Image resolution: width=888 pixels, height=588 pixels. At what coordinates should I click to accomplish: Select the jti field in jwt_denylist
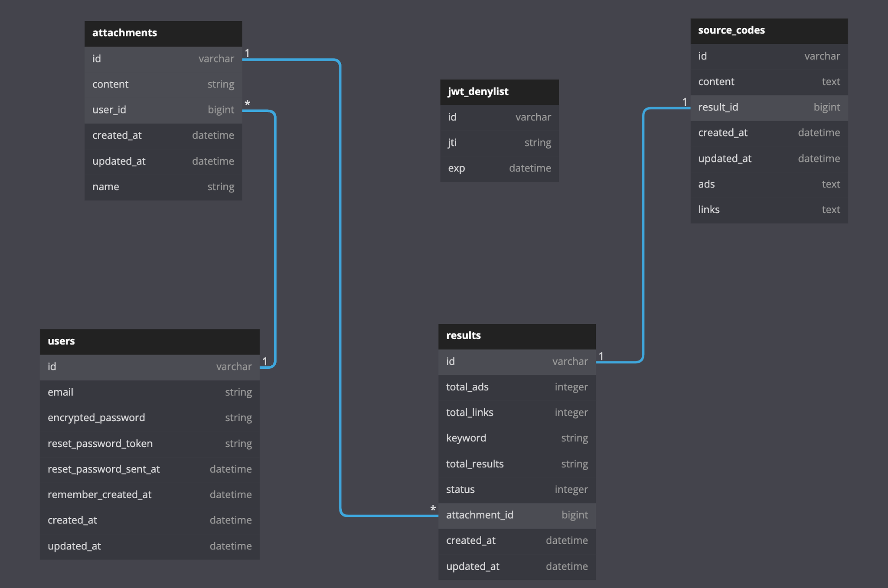(x=499, y=143)
